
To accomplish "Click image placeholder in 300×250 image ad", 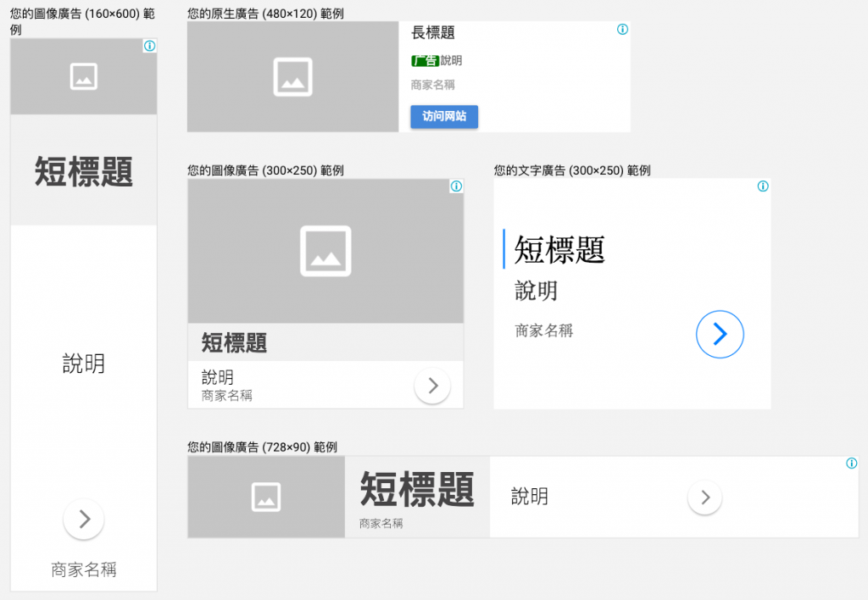I will 325,251.
